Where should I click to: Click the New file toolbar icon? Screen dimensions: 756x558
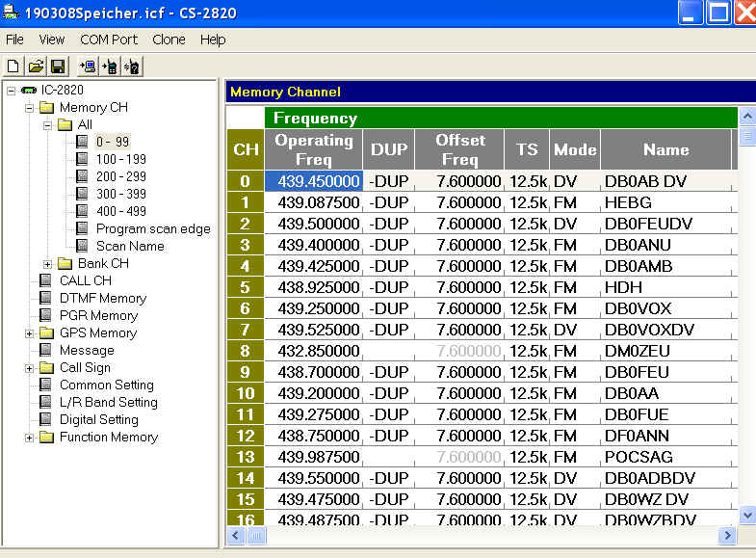pos(13,66)
